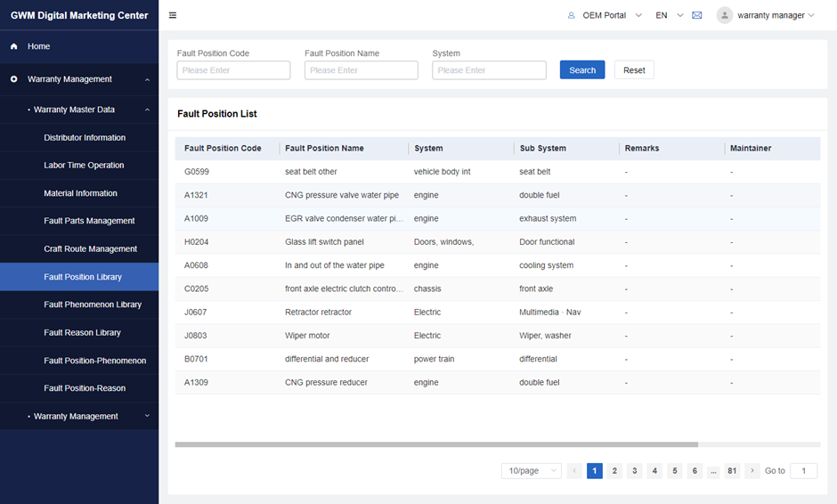Click the Warranty Management circle icon
This screenshot has width=837, height=504.
(x=14, y=79)
